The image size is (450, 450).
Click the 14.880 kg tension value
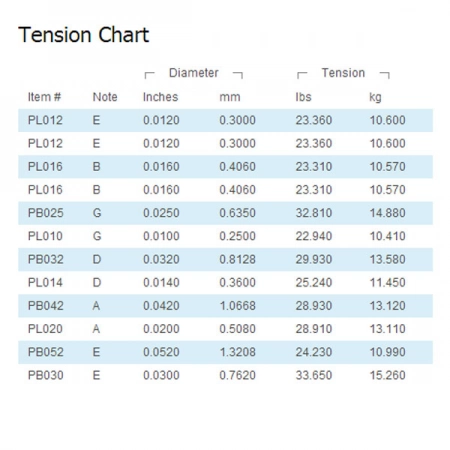(x=387, y=213)
